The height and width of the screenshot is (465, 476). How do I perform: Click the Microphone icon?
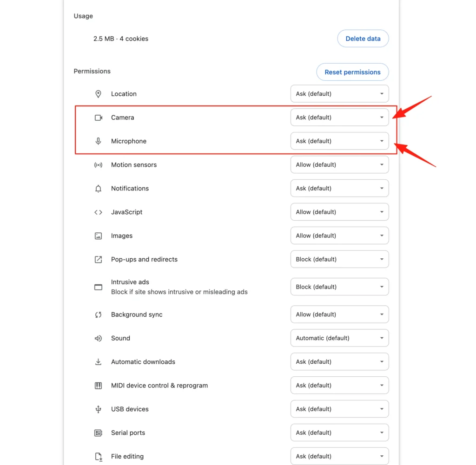(x=98, y=141)
